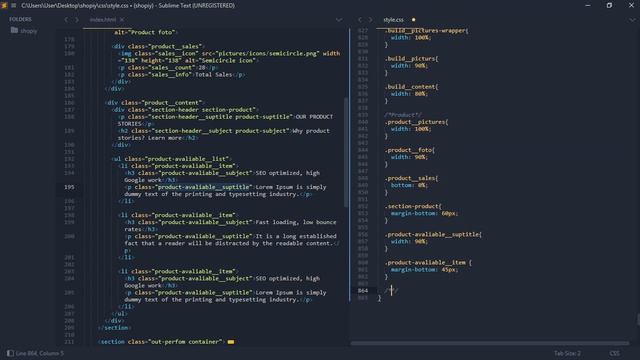The height and width of the screenshot is (360, 640).
Task: Click the .build__pictures-wrapper selector
Action: 426,31
